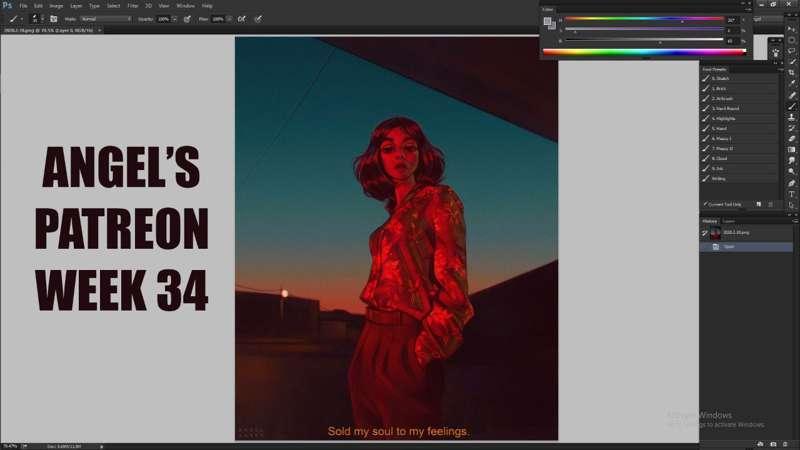
Task: Expand the tool preset picker arrow
Action: pyautogui.click(x=22, y=19)
